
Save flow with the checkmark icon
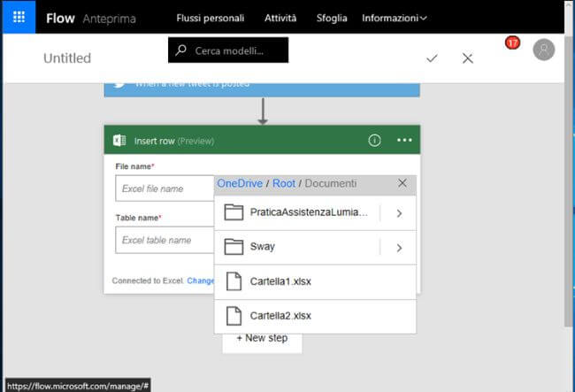coord(432,58)
